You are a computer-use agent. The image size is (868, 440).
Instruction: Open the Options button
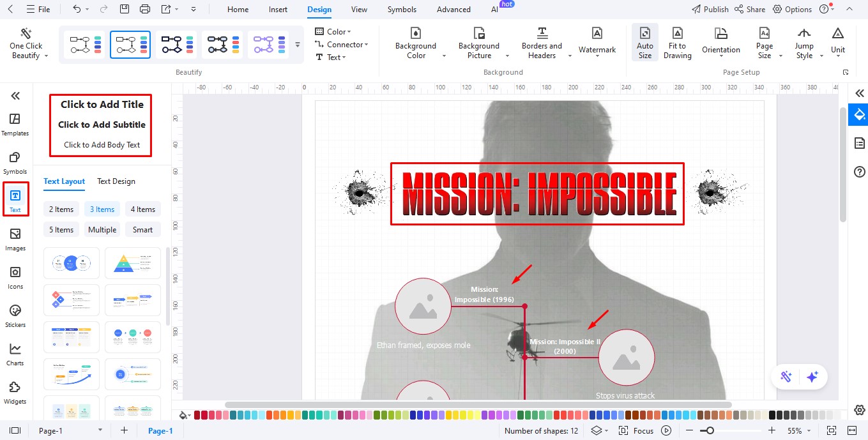click(x=793, y=10)
